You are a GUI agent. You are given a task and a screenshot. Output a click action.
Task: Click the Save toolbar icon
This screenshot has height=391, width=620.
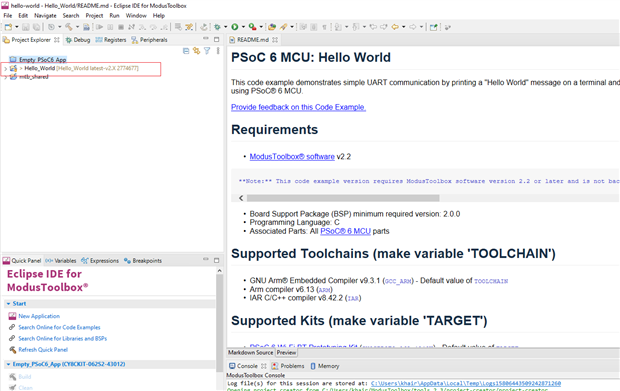26,27
